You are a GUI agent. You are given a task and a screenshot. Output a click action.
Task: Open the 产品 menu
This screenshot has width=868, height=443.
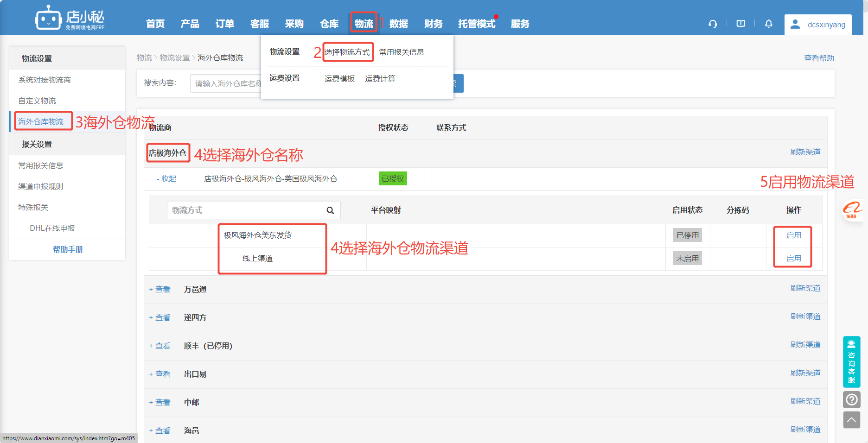[190, 24]
